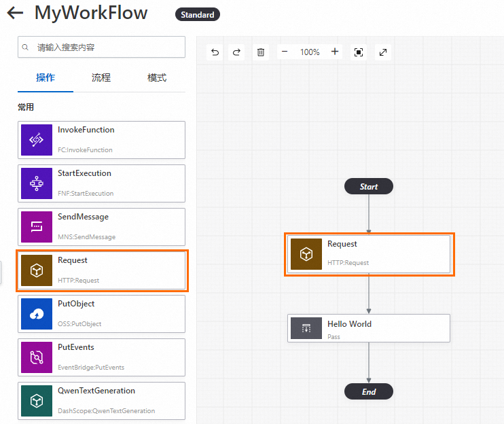The image size is (504, 424).
Task: Click the InvokeFunction purple icon
Action: click(x=37, y=140)
